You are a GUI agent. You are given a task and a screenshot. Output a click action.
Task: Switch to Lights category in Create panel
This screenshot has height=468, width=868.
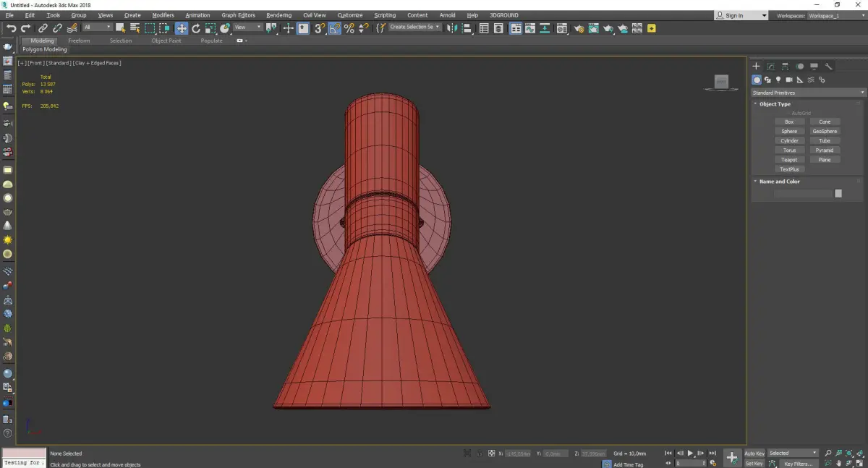click(778, 80)
